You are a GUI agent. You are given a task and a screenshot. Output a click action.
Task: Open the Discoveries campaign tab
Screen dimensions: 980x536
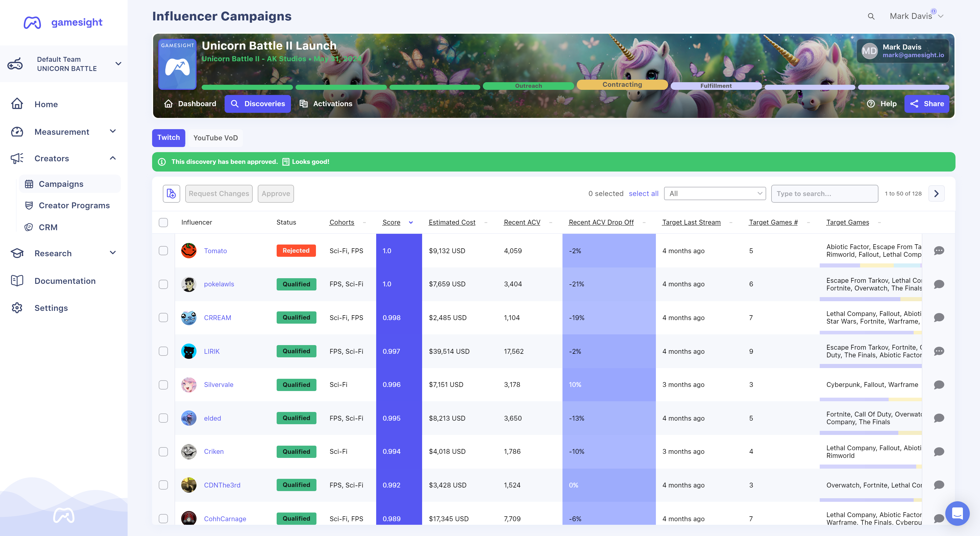pyautogui.click(x=258, y=104)
